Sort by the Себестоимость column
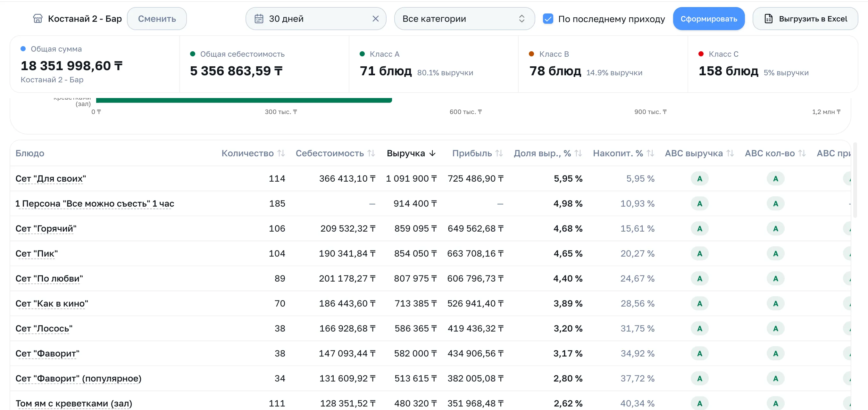The width and height of the screenshot is (868, 410). [335, 153]
